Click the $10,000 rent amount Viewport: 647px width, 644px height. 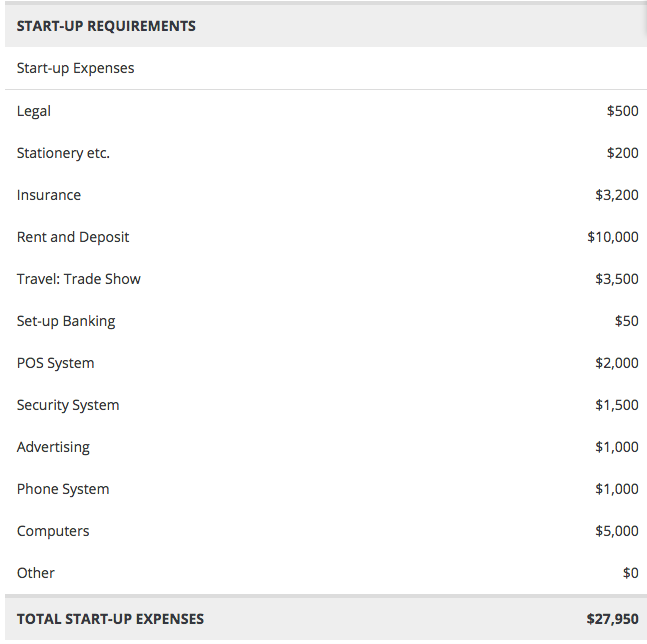tap(613, 237)
